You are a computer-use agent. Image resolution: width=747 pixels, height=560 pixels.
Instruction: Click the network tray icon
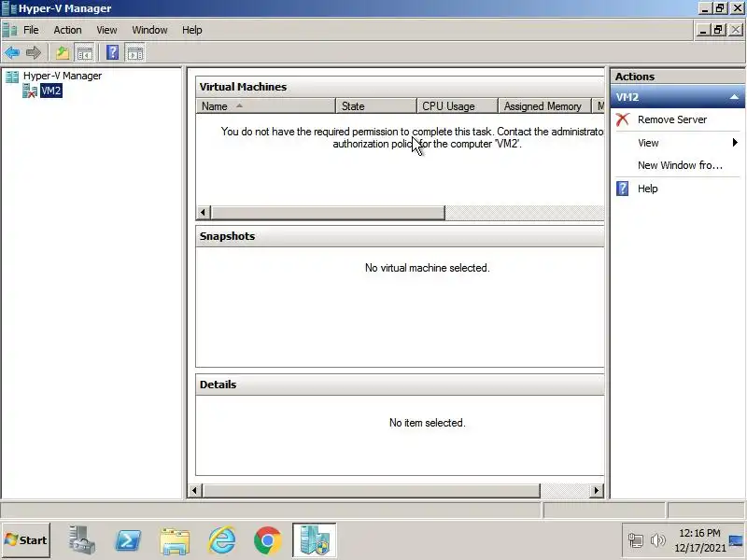636,540
